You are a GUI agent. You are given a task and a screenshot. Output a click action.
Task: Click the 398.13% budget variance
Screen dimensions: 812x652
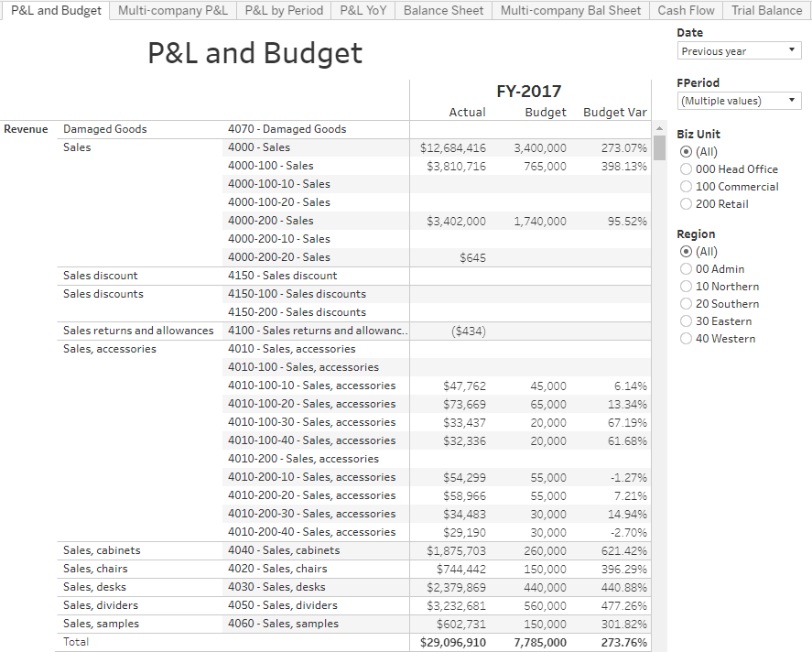tap(624, 167)
